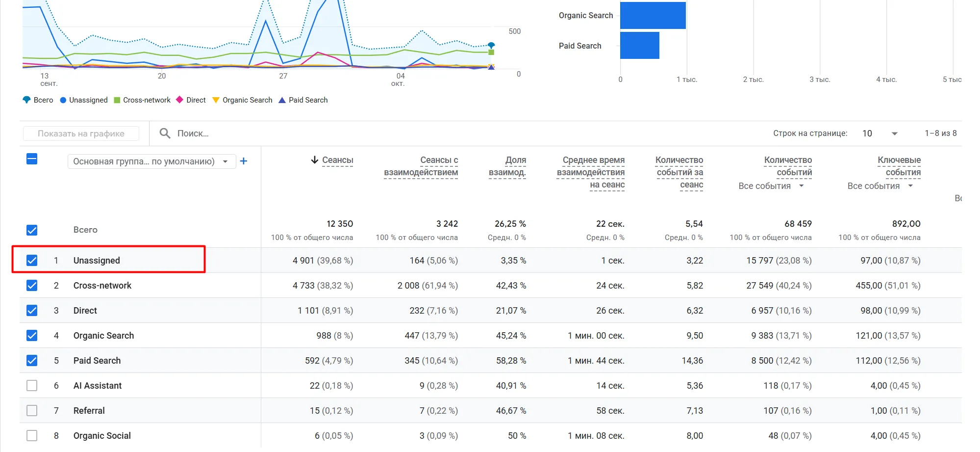Click the Всего totals row label
Viewport: 980px width, 452px height.
coord(85,230)
